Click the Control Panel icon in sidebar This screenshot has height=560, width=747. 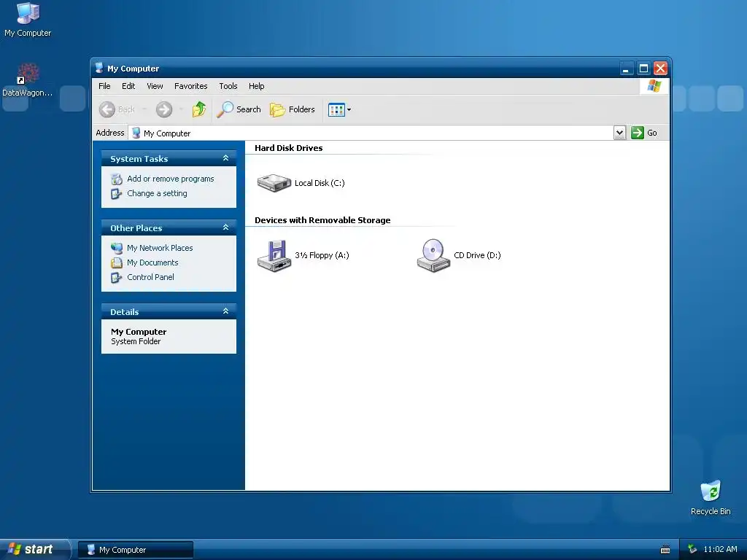point(117,277)
